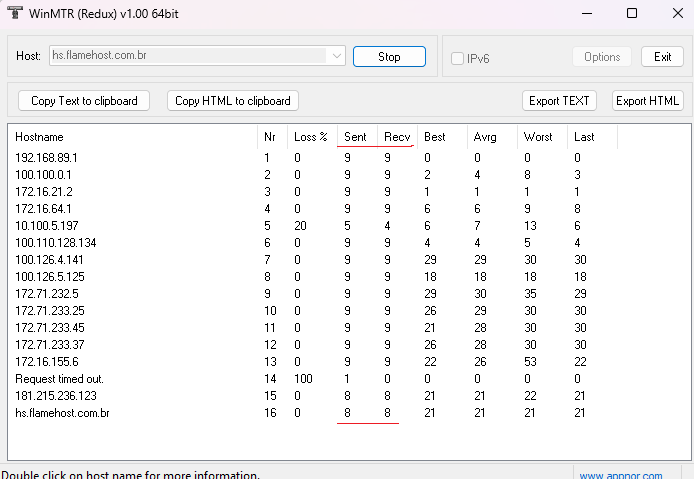Viewport: 694px width, 479px height.
Task: Select hop 172.71.233.45
Action: 50,328
